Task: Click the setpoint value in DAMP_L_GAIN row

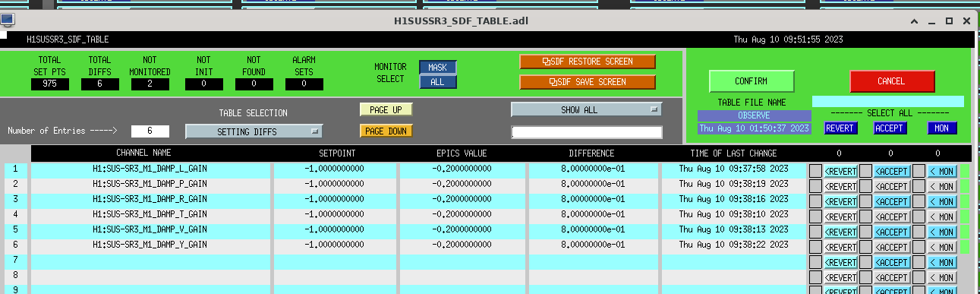Action: click(x=335, y=169)
